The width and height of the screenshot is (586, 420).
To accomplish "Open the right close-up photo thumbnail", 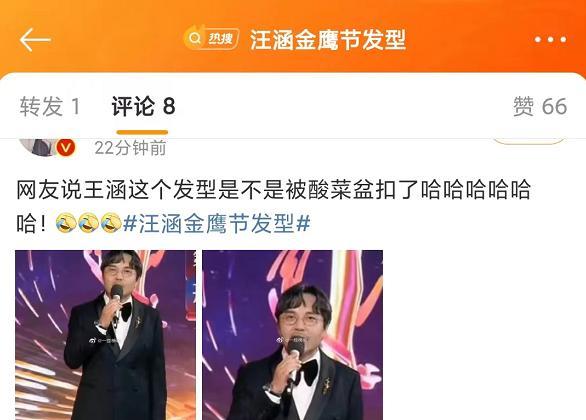I will tap(293, 335).
